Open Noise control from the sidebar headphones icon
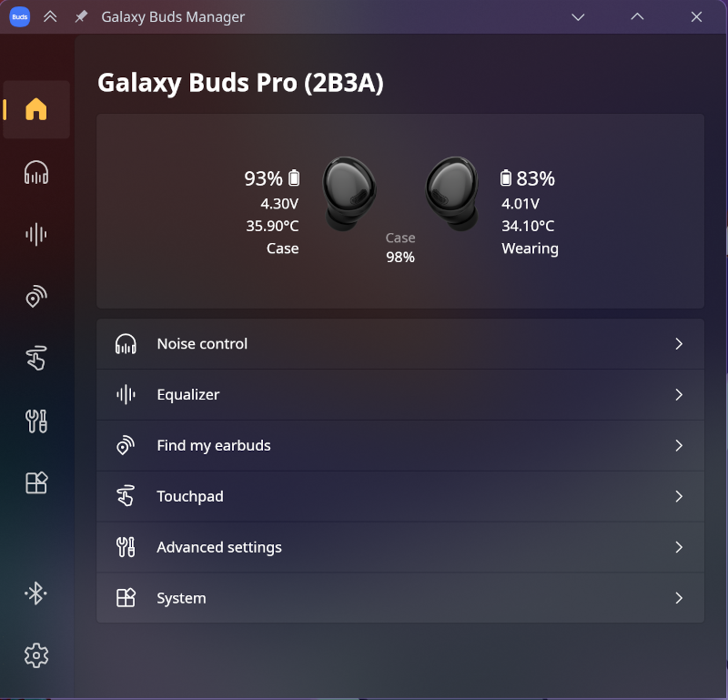 (x=35, y=172)
